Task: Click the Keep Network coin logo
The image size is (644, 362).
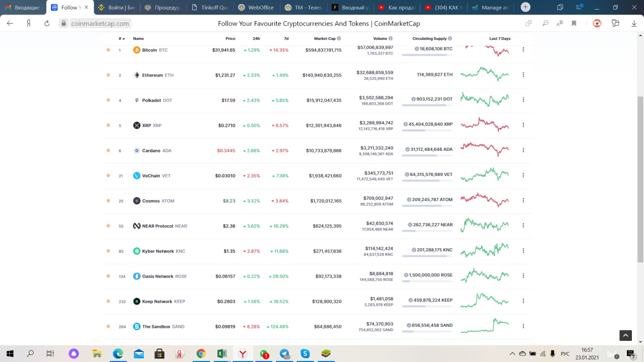Action: [x=137, y=301]
